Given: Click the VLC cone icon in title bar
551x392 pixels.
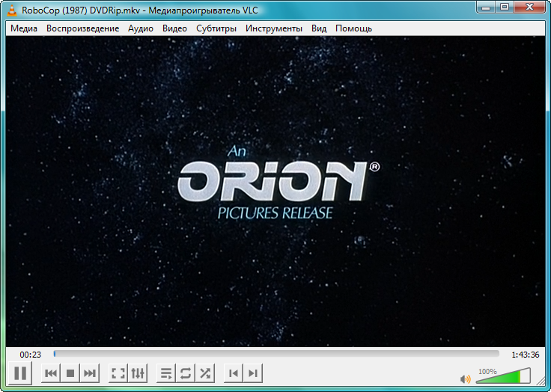Looking at the screenshot, I should click(x=12, y=10).
